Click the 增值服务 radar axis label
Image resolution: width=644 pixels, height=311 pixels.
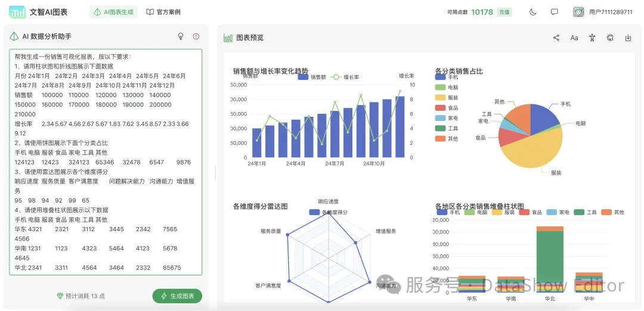coord(386,231)
